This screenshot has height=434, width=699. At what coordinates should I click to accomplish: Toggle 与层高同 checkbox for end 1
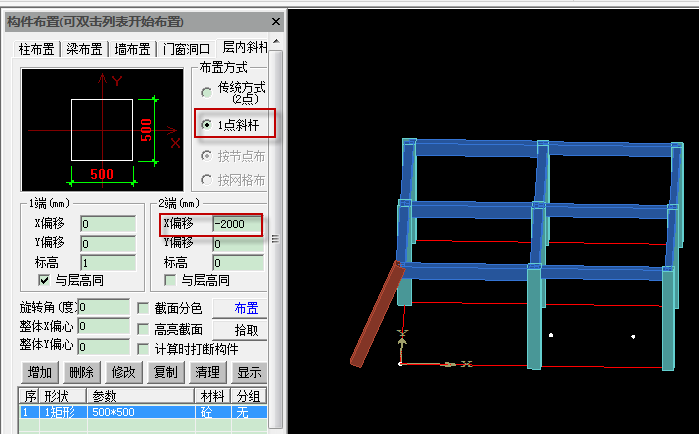click(x=43, y=280)
